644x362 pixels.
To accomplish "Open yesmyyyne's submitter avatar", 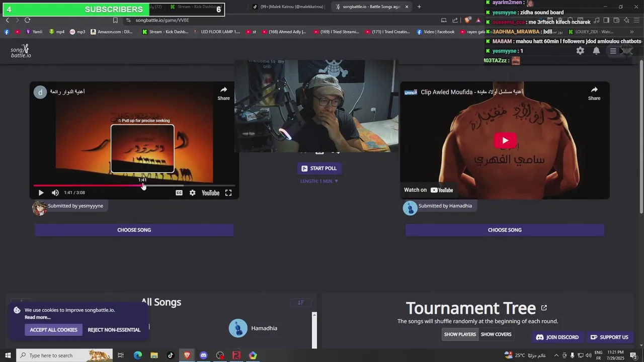I will pos(39,208).
